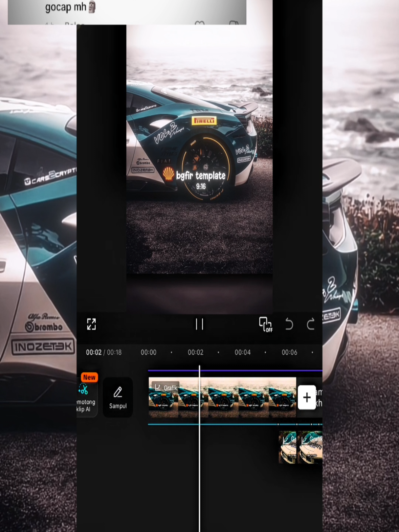Click the purple track bar above clips

pos(235,371)
